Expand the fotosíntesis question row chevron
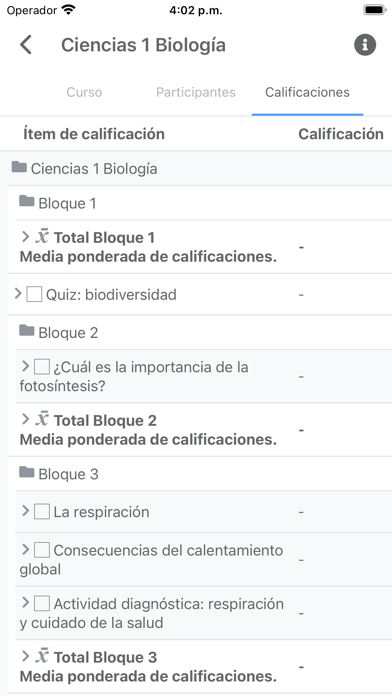Viewport: 392px width, 696px height. pos(25,366)
